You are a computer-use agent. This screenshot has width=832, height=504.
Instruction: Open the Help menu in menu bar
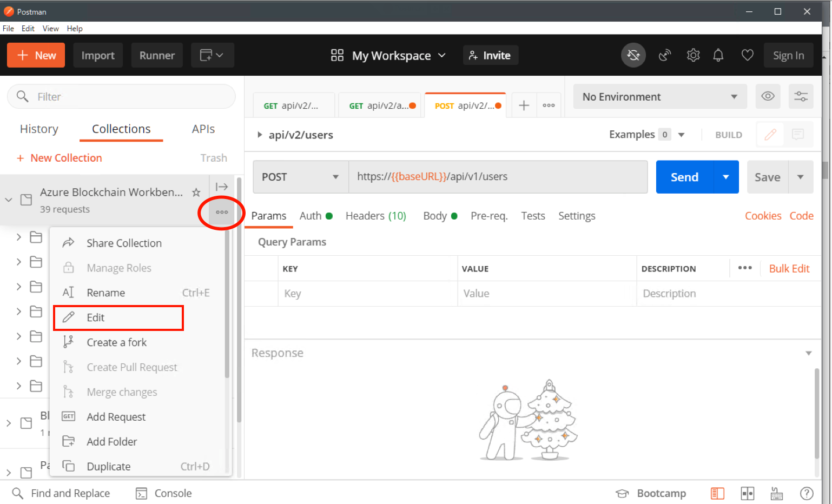pyautogui.click(x=75, y=28)
